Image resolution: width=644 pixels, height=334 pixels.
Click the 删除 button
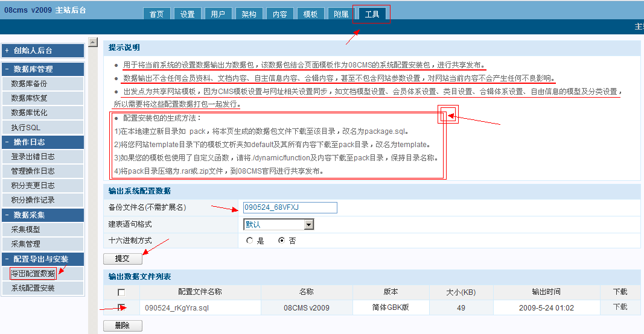[x=123, y=326]
